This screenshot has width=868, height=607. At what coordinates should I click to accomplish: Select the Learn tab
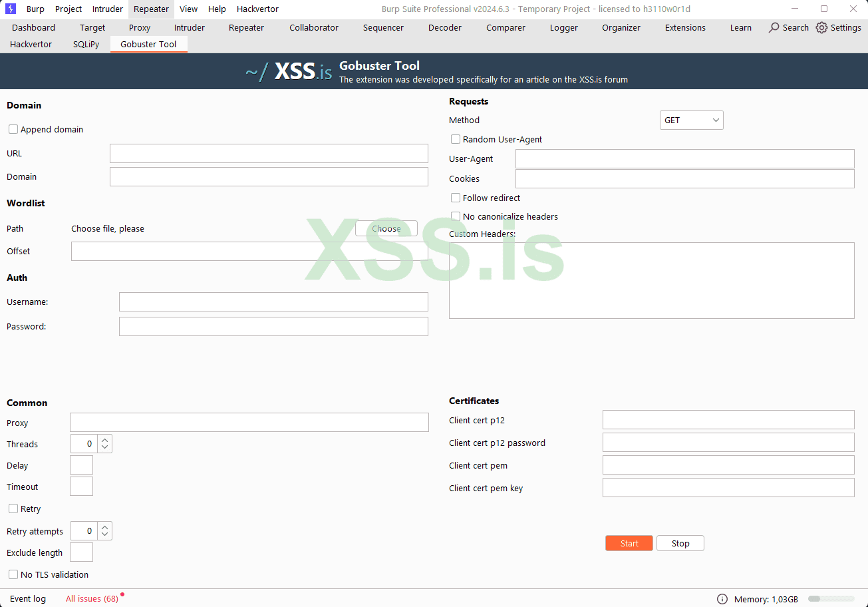[741, 27]
